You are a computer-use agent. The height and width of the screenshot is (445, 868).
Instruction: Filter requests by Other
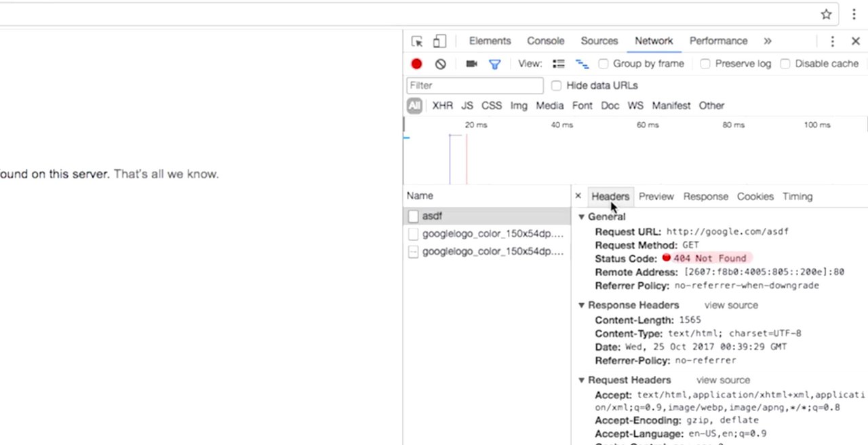point(711,106)
